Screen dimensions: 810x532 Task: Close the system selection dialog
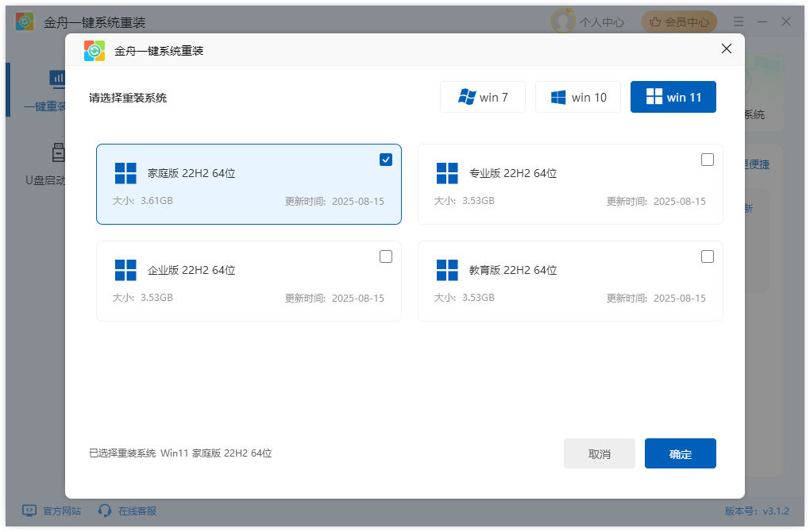(726, 49)
